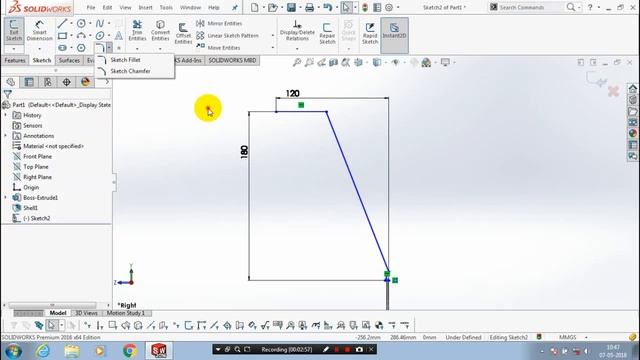Click the 120 dimension value

click(x=293, y=93)
